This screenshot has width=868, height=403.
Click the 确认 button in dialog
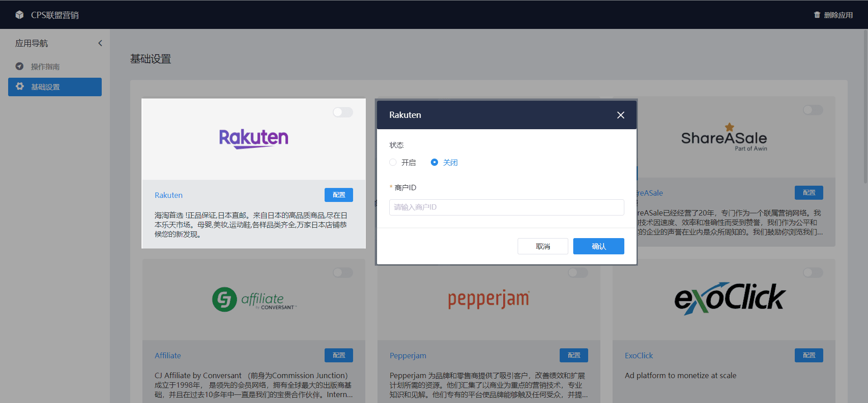pos(599,246)
